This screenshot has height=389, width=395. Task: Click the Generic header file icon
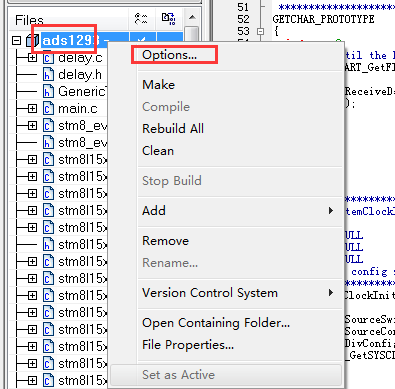[48, 92]
